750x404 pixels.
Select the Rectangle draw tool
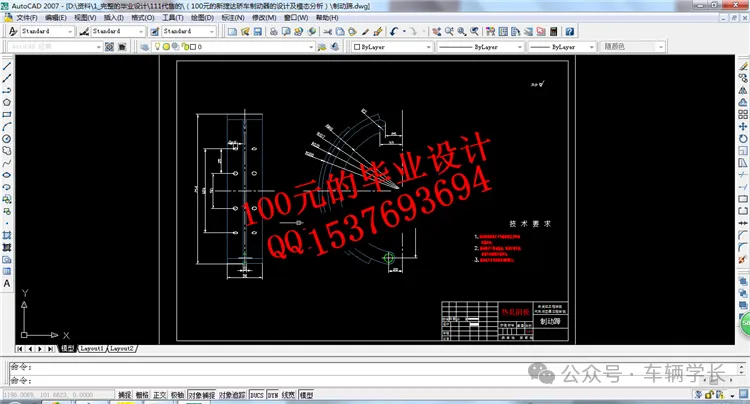(x=7, y=115)
